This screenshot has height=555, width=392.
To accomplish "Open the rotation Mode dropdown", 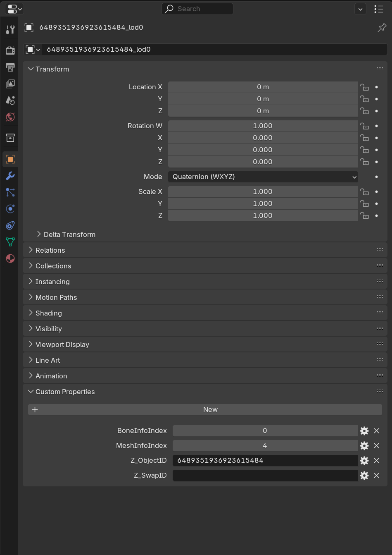I will (x=263, y=177).
